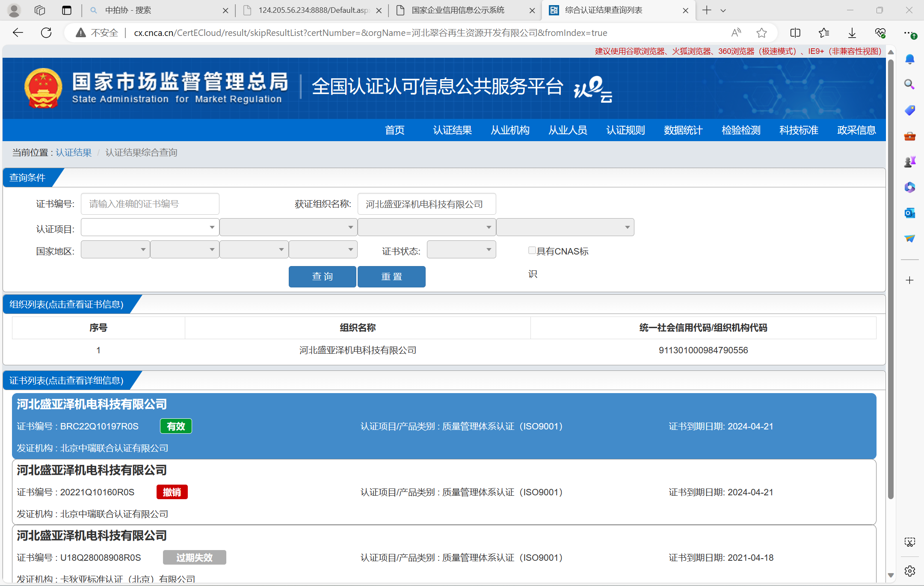The width and height of the screenshot is (924, 586).
Task: Expand the first 认证项目 dropdown
Action: [x=150, y=227]
